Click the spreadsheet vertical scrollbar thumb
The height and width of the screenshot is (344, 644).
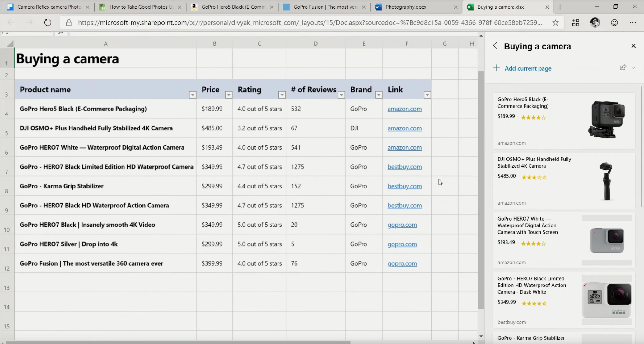click(481, 190)
